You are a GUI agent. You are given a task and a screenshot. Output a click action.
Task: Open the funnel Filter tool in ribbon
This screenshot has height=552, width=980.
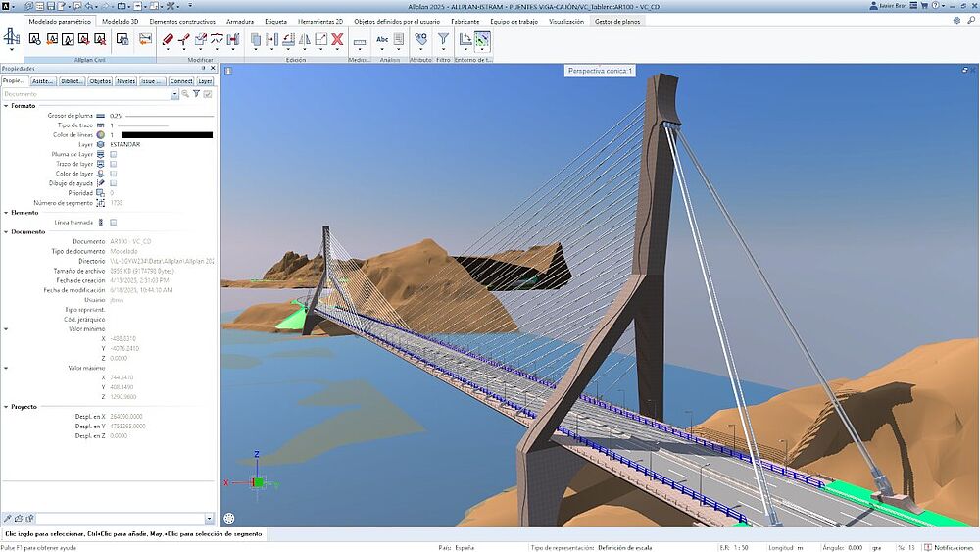click(443, 39)
